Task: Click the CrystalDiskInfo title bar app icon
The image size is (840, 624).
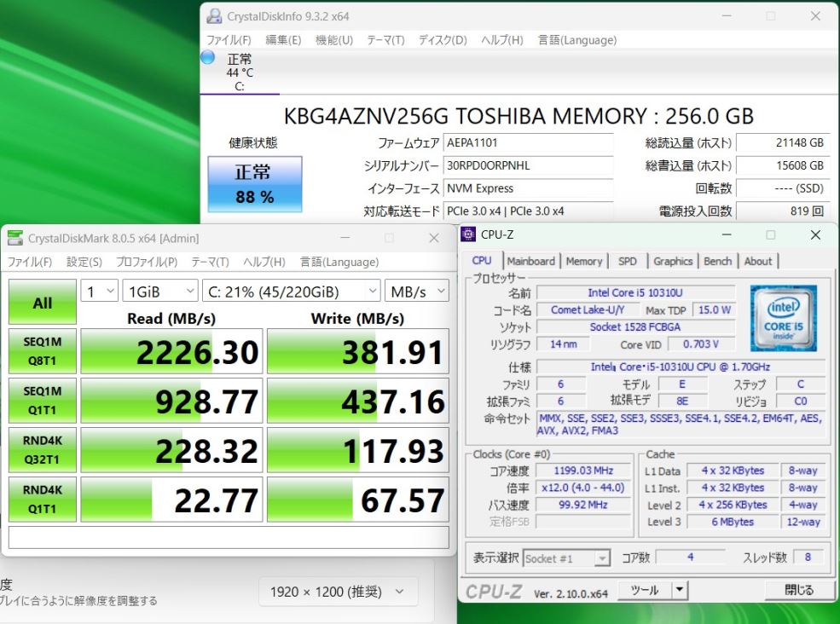Action: click(x=215, y=16)
